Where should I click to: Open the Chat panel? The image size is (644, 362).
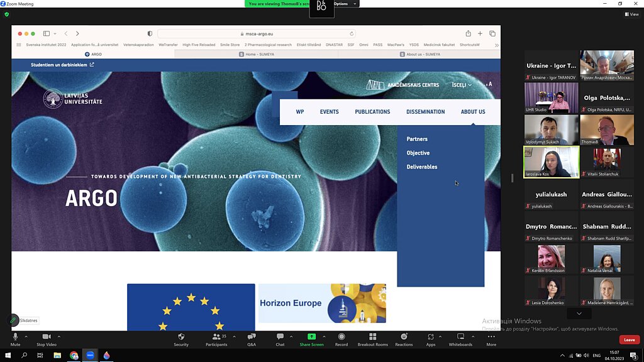280,339
